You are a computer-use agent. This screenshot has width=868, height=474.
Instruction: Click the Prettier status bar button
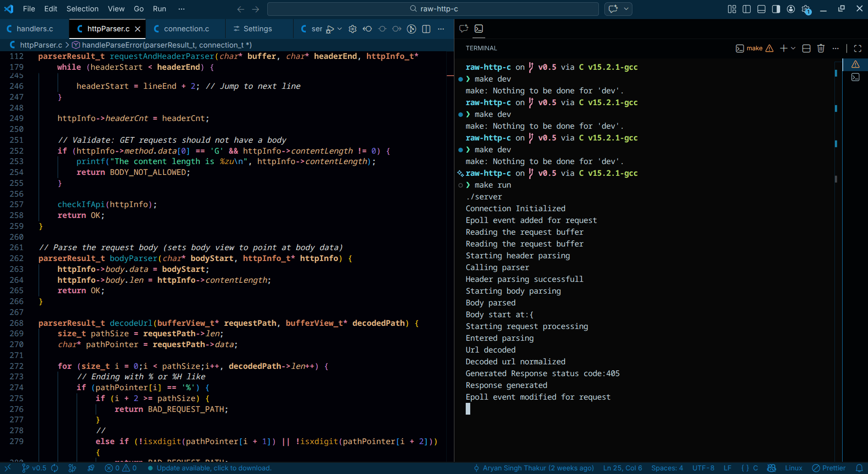(x=829, y=468)
